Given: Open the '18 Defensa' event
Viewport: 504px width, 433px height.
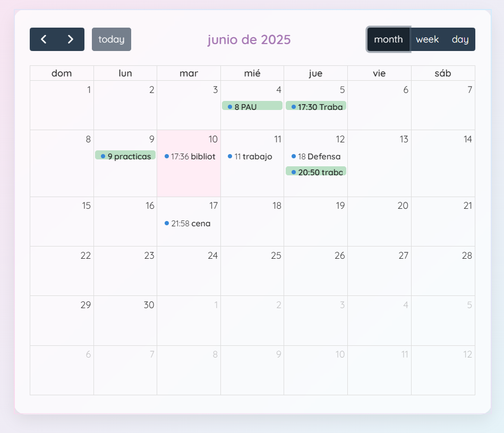Looking at the screenshot, I should [x=316, y=156].
